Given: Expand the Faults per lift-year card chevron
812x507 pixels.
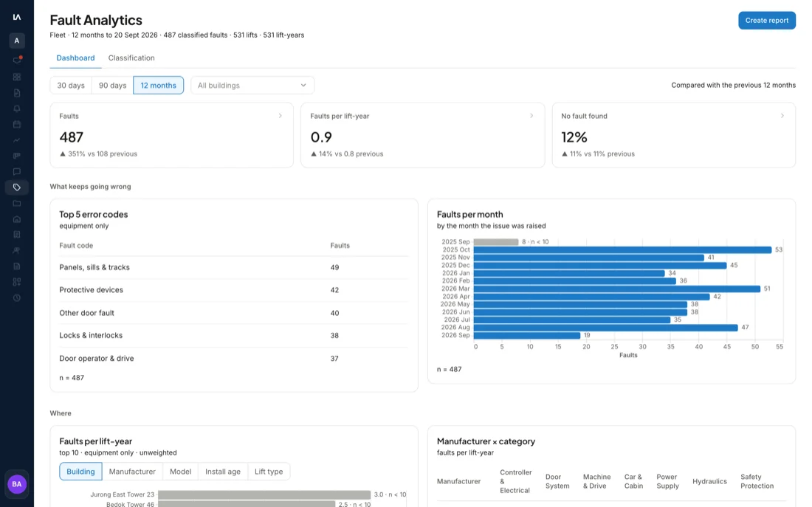Looking at the screenshot, I should click(531, 116).
